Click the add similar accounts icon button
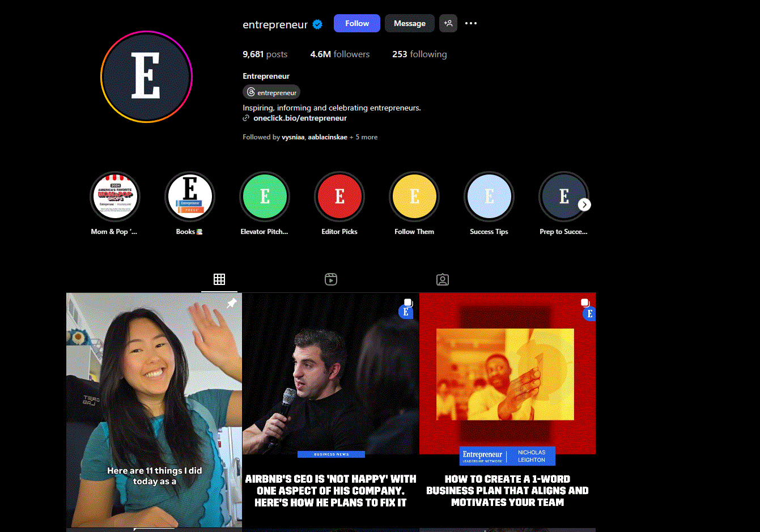Screen dimensions: 760x532 pyautogui.click(x=448, y=23)
